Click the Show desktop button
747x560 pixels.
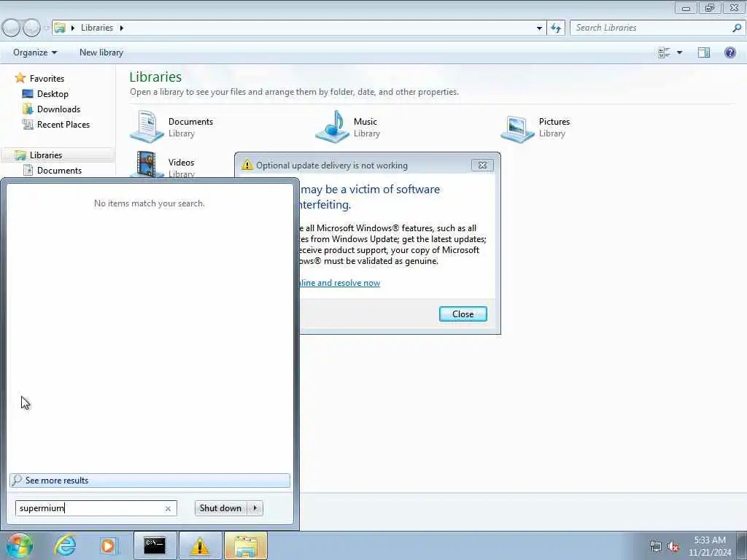pos(742,545)
